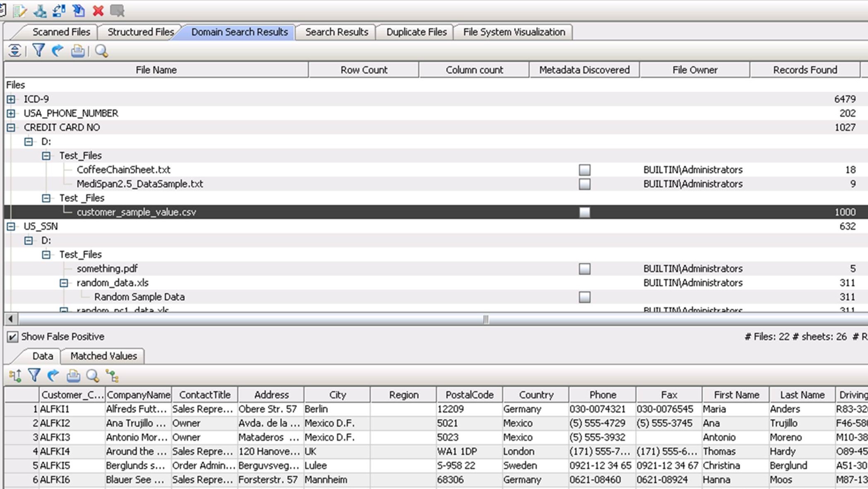The image size is (868, 489).
Task: Sort by the Row Count column header
Action: click(x=364, y=70)
